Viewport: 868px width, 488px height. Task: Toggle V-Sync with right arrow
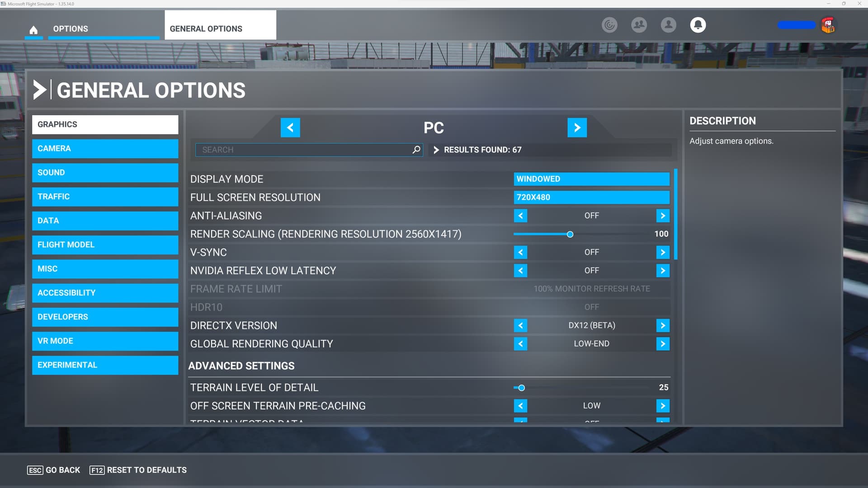[663, 252]
